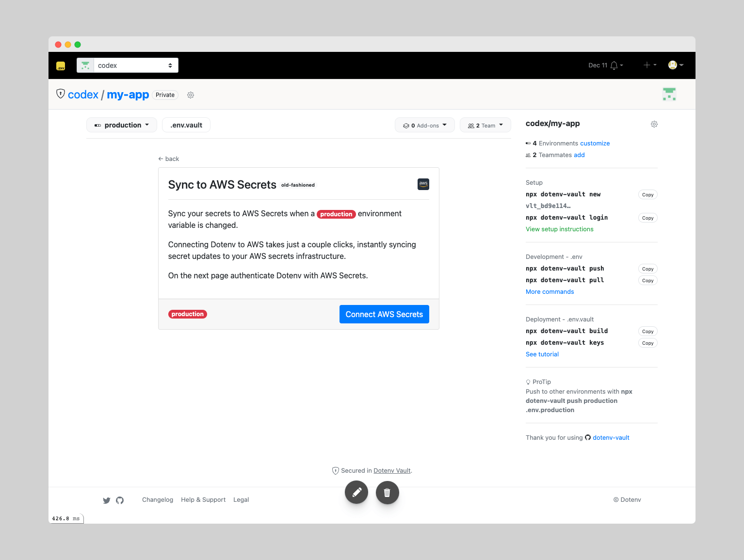Click the 426.8 ms timing badge

point(66,518)
